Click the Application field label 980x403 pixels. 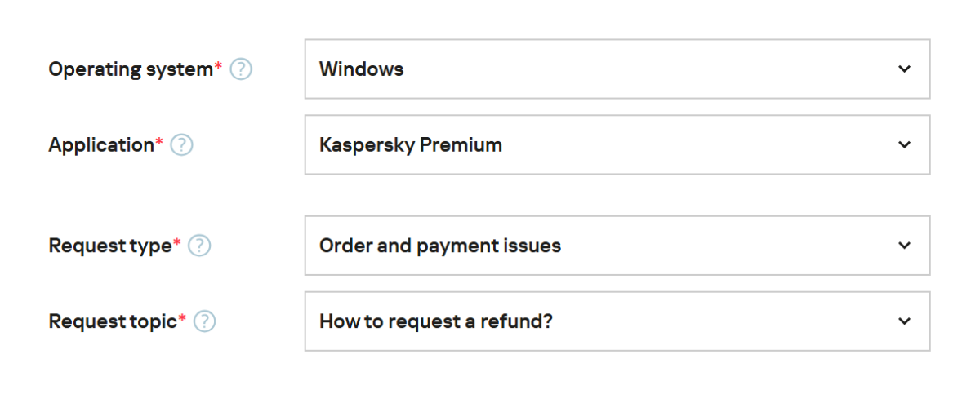[x=101, y=145]
